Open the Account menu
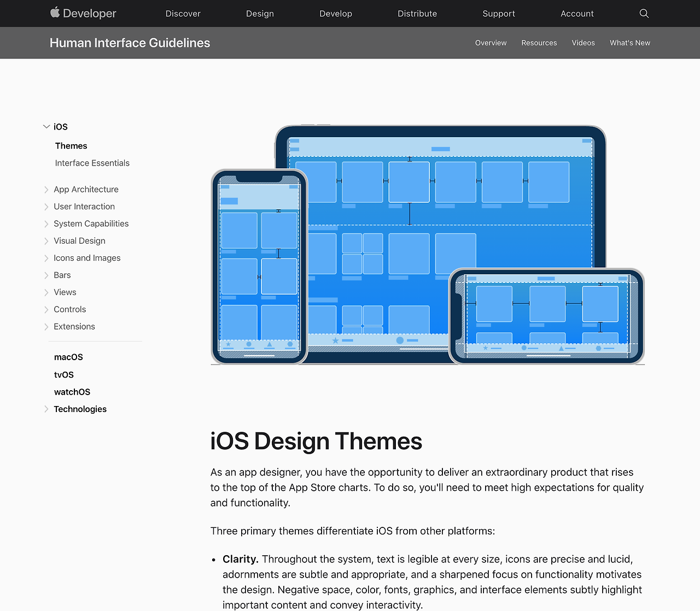The width and height of the screenshot is (700, 611). click(x=577, y=14)
